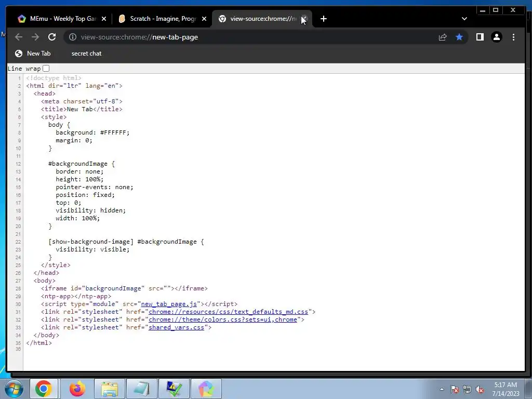Click the 'position: fixed;' source line
This screenshot has height=399, width=532.
coord(85,195)
